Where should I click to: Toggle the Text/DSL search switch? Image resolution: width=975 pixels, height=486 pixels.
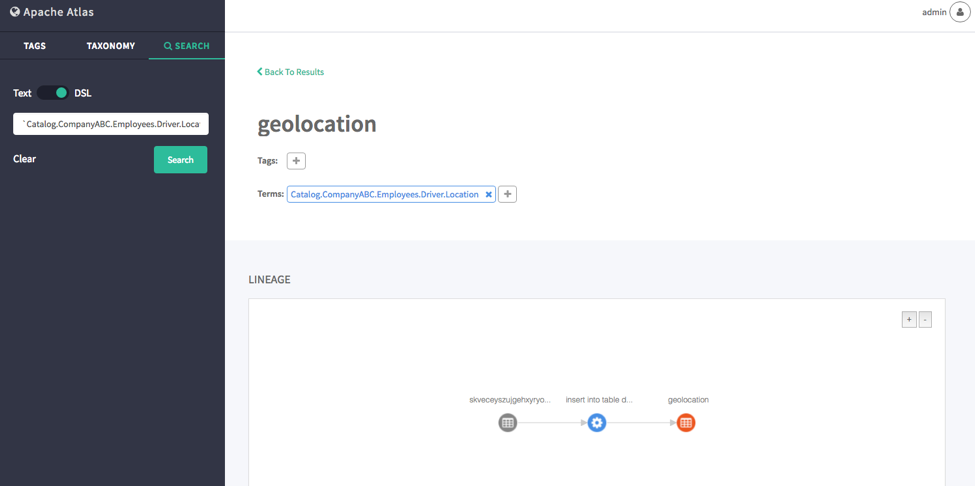(54, 93)
